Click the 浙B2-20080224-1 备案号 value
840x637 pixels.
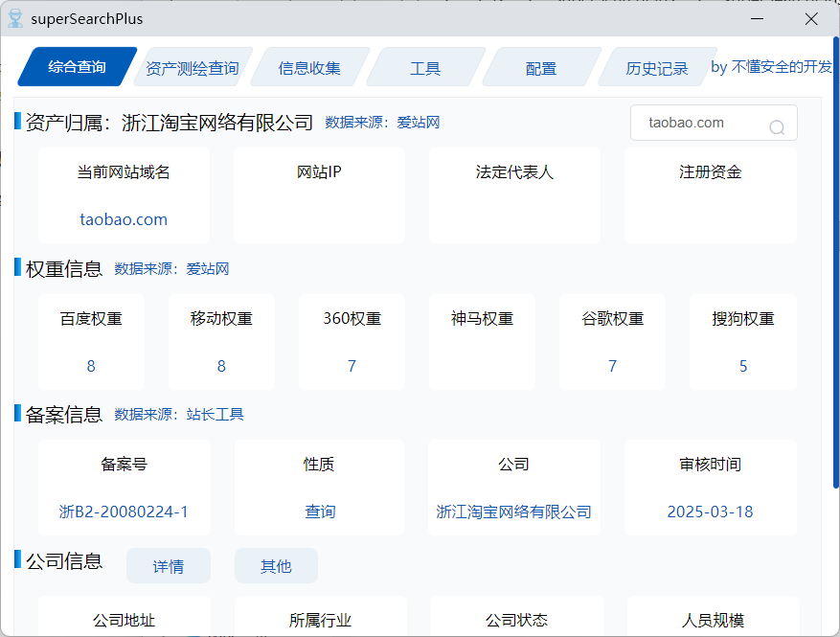(x=124, y=512)
